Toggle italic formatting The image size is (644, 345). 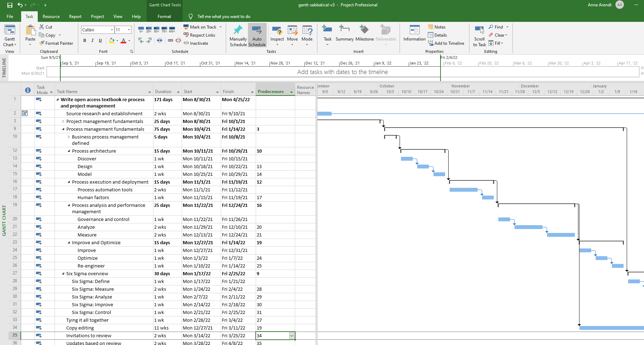(92, 41)
